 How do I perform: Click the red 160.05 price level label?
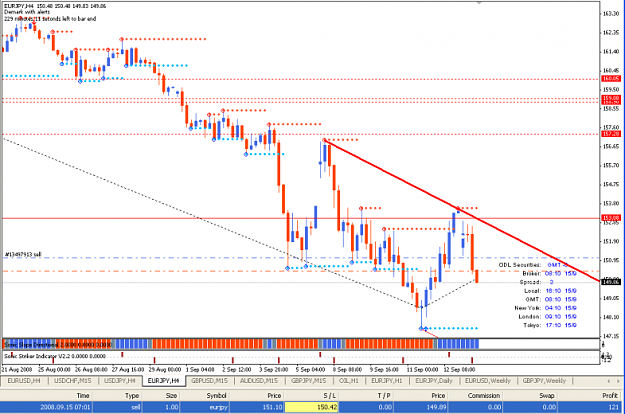[x=611, y=79]
